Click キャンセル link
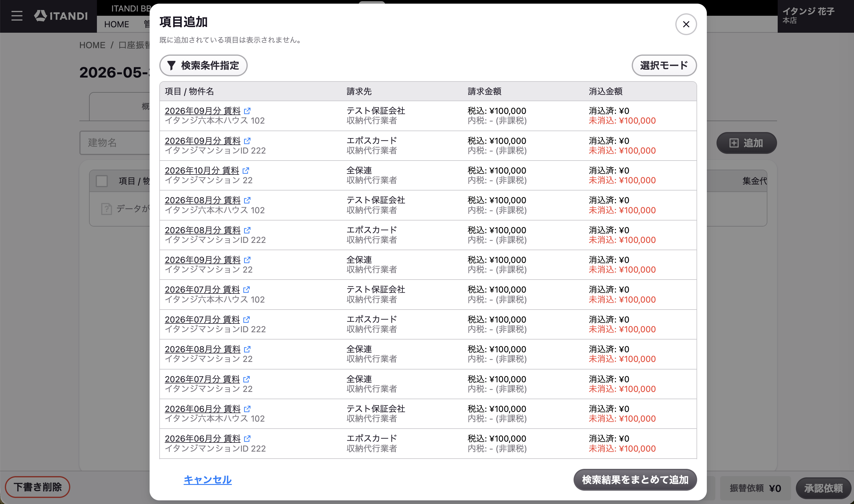The height and width of the screenshot is (504, 854). coord(207,479)
